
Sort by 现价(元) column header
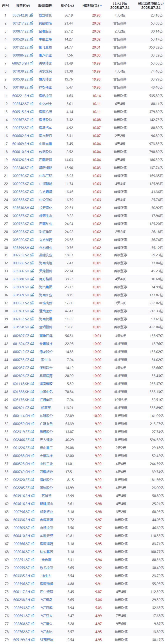pos(67,5)
